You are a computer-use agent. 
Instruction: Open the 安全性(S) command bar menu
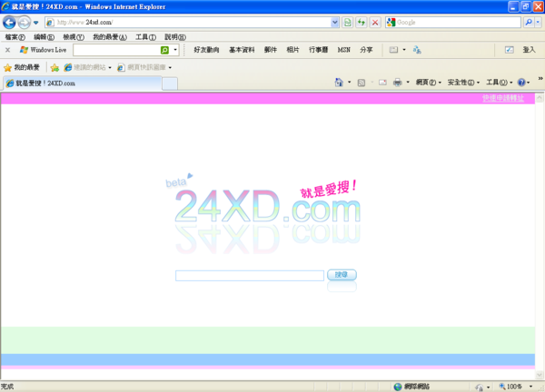click(463, 83)
